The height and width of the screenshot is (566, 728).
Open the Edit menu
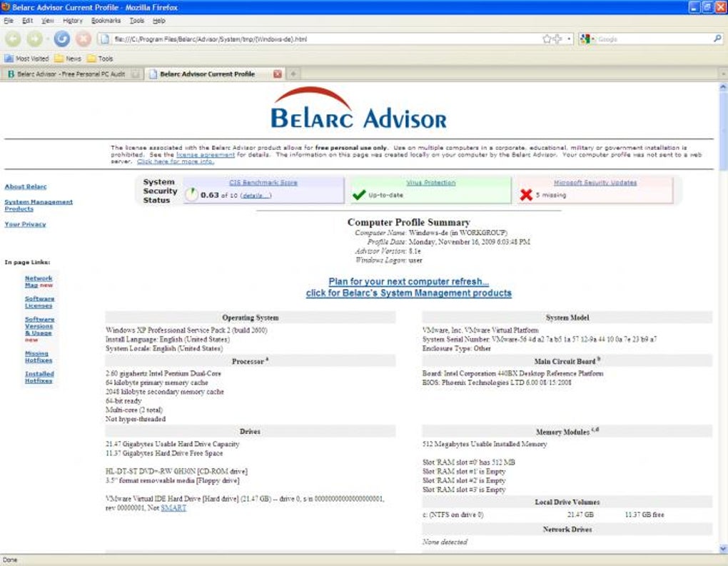tap(27, 21)
